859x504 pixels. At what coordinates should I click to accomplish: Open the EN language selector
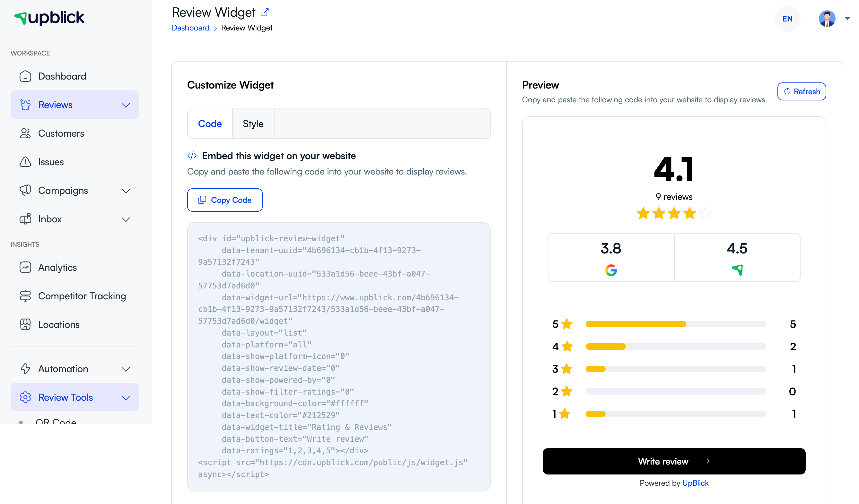coord(788,19)
